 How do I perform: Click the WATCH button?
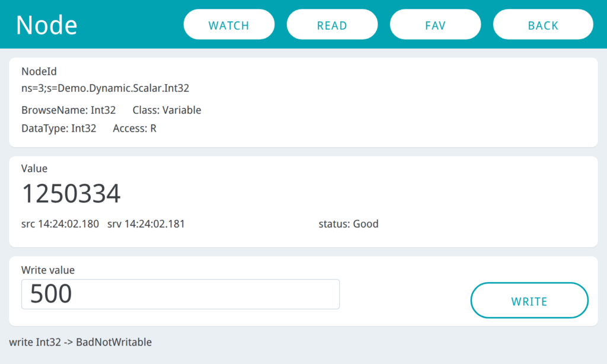(229, 24)
